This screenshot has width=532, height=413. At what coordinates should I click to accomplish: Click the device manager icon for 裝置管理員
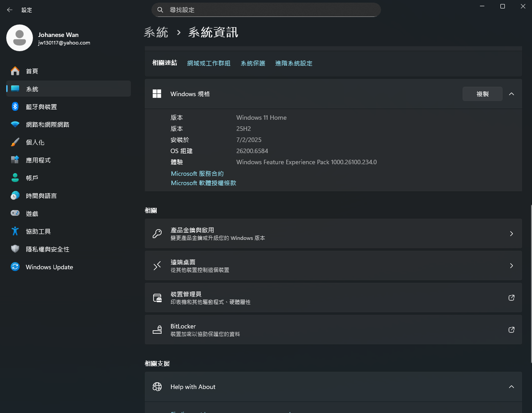[x=157, y=298]
